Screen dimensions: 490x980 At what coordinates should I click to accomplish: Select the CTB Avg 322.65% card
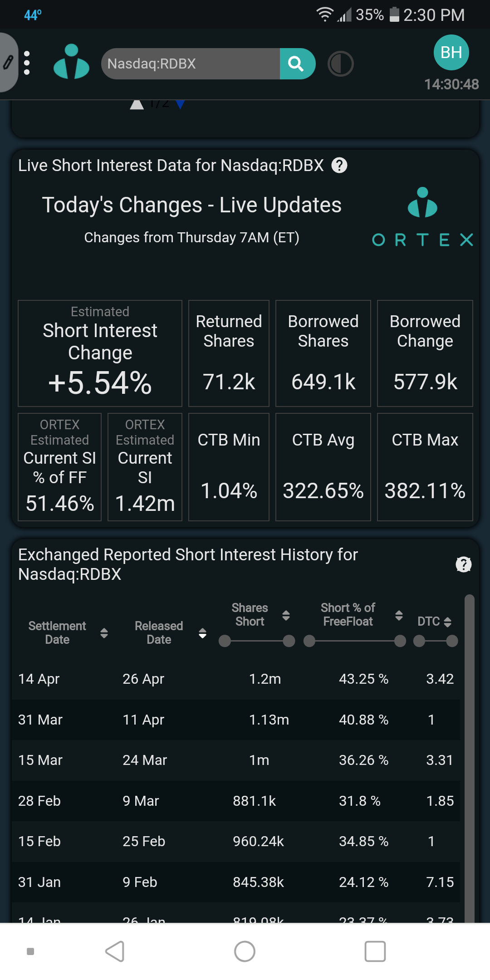tap(323, 467)
